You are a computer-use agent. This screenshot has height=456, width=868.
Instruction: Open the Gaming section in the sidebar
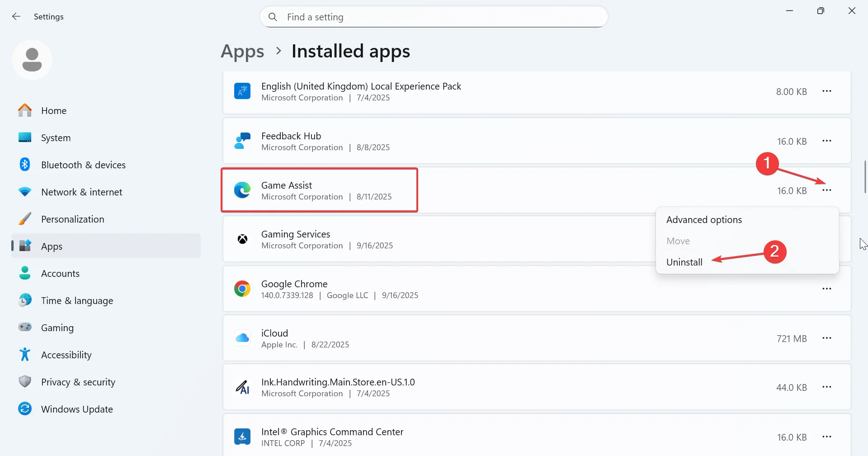(57, 327)
